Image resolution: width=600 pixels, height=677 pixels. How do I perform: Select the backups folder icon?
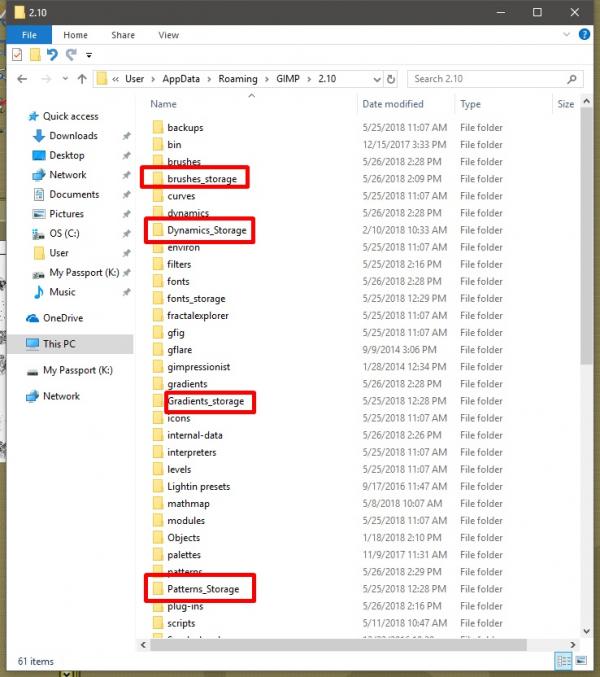click(158, 127)
